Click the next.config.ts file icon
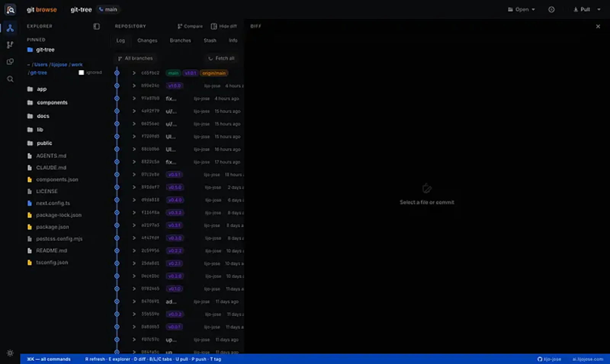This screenshot has width=610, height=364. [30, 203]
